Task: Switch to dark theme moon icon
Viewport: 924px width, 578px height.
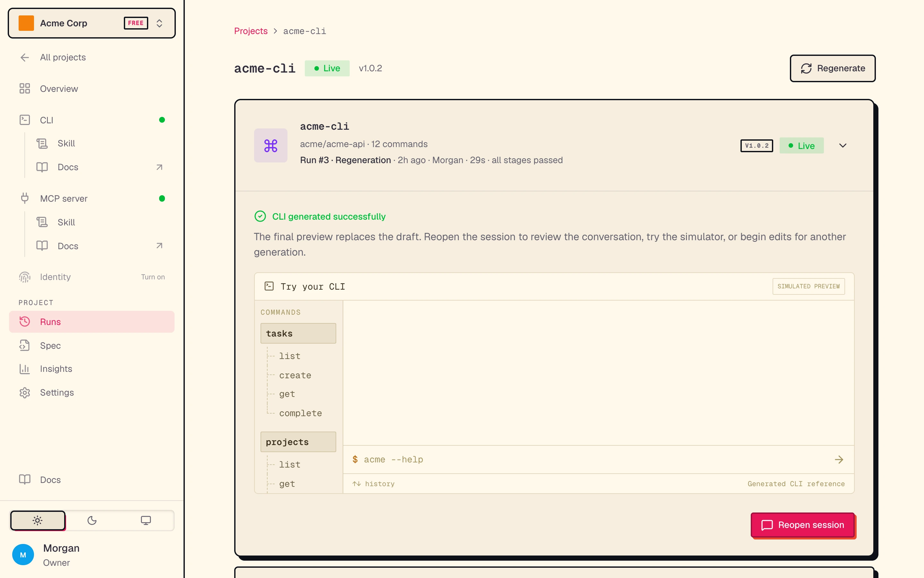Action: [92, 520]
